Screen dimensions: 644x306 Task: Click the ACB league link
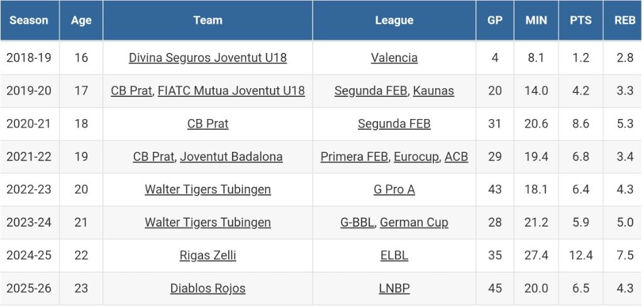[x=456, y=157]
